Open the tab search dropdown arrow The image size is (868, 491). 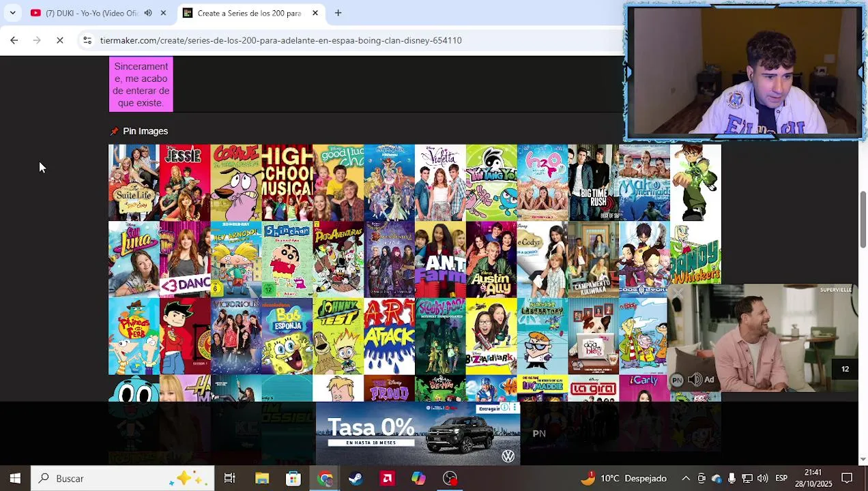pyautogui.click(x=12, y=13)
